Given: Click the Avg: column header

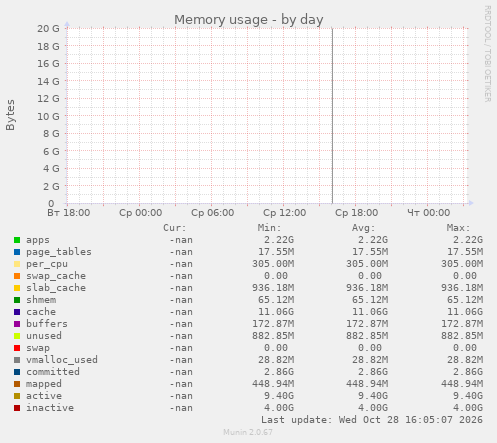Looking at the screenshot, I should [364, 228].
